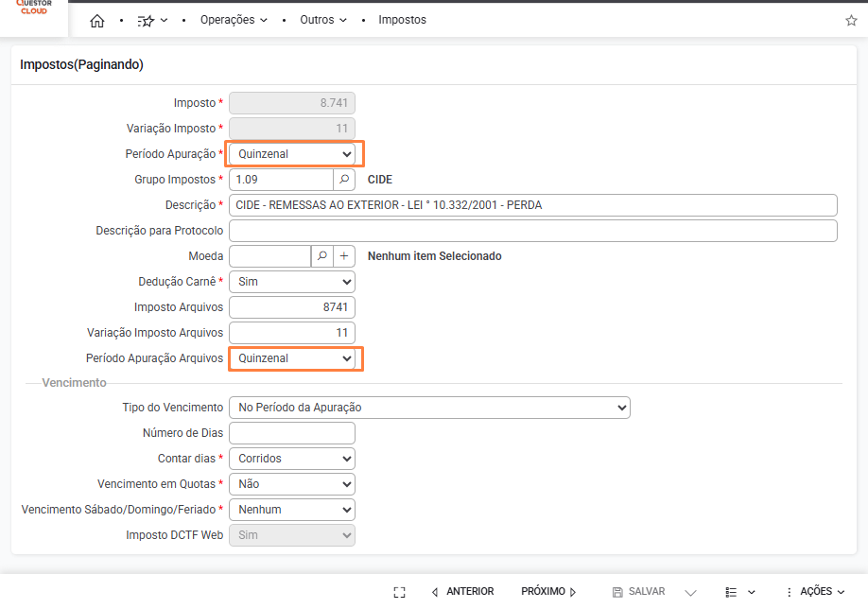
Task: Expand the Contar dias dropdown
Action: tap(292, 459)
